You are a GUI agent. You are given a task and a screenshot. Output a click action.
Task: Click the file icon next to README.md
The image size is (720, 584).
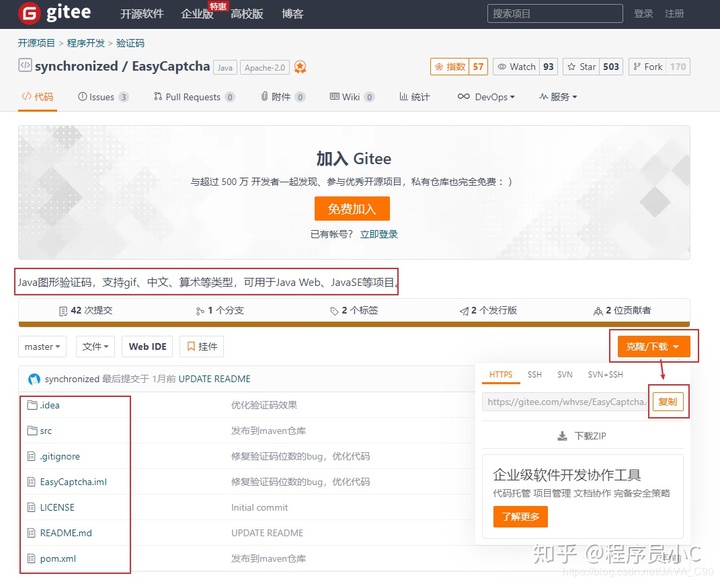tap(31, 533)
